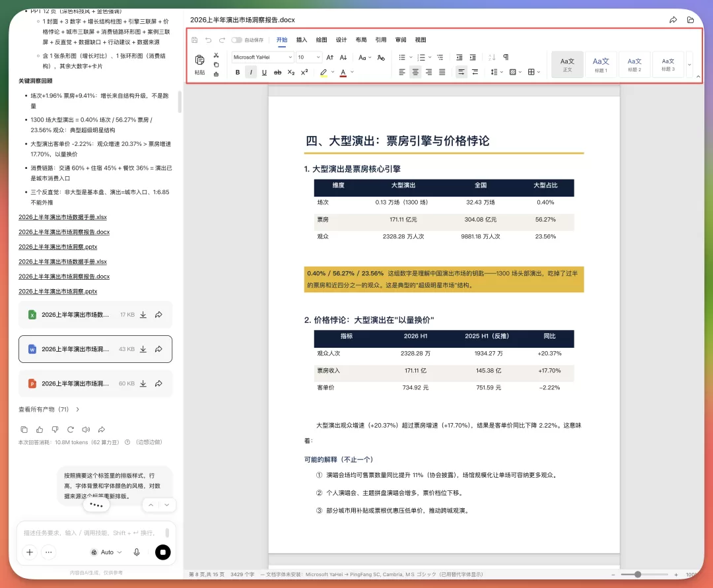Clear text formatting with the eraser-A icon
Image resolution: width=713 pixels, height=588 pixels.
pyautogui.click(x=381, y=57)
